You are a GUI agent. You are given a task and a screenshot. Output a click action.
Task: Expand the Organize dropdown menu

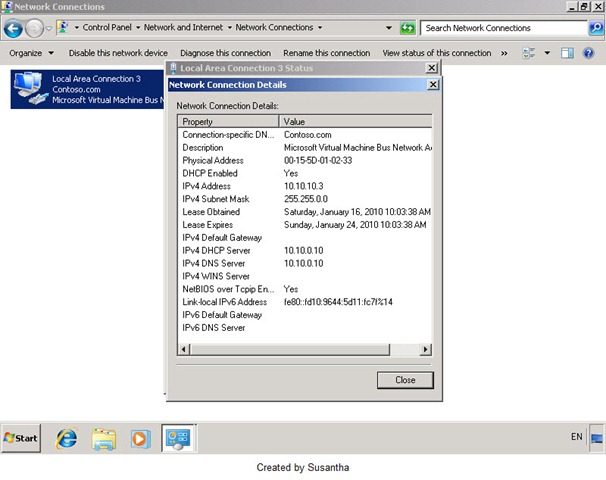tap(31, 53)
